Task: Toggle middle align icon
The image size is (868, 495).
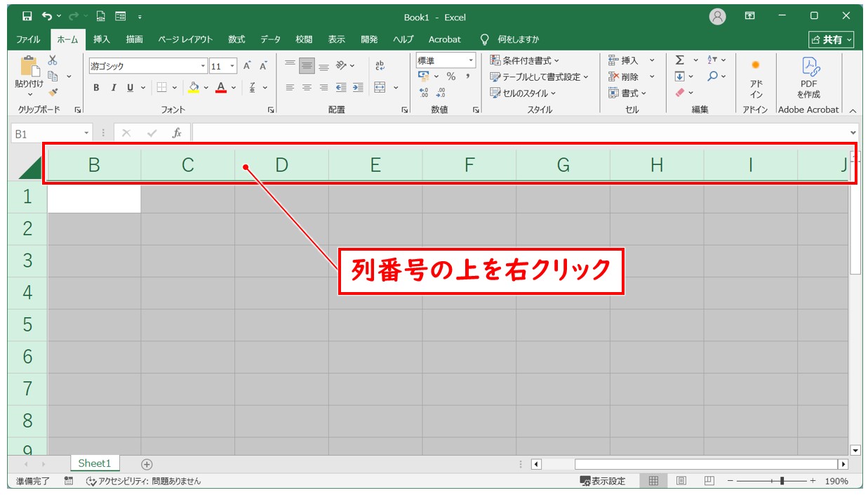Action: click(307, 65)
